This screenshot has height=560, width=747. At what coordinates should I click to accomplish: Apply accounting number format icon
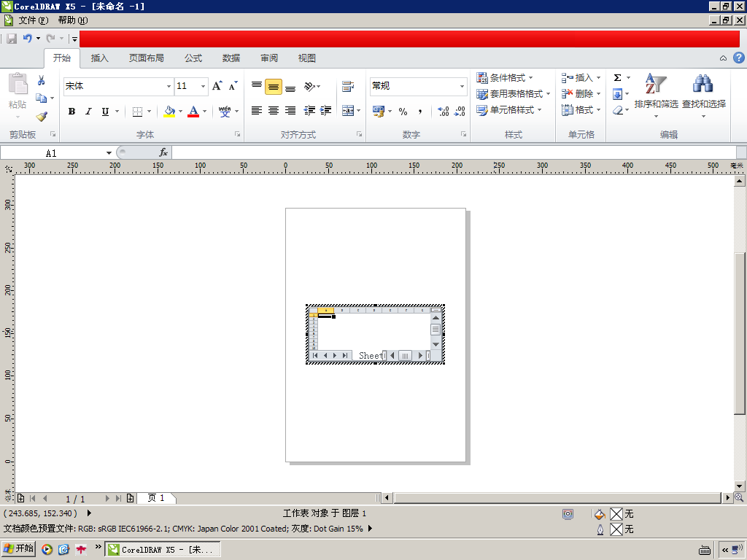379,112
